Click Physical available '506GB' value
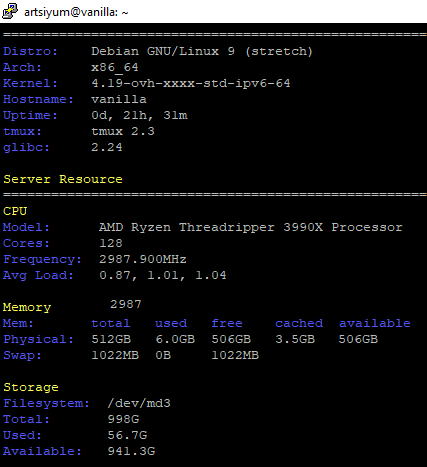Viewport: 427px width, 467px height. (358, 339)
